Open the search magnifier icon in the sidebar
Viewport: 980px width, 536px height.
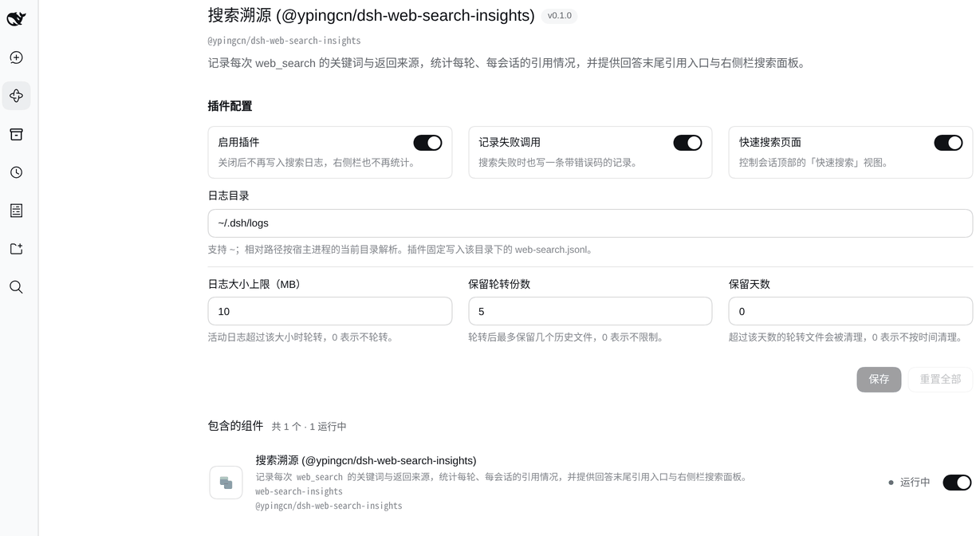click(x=16, y=287)
